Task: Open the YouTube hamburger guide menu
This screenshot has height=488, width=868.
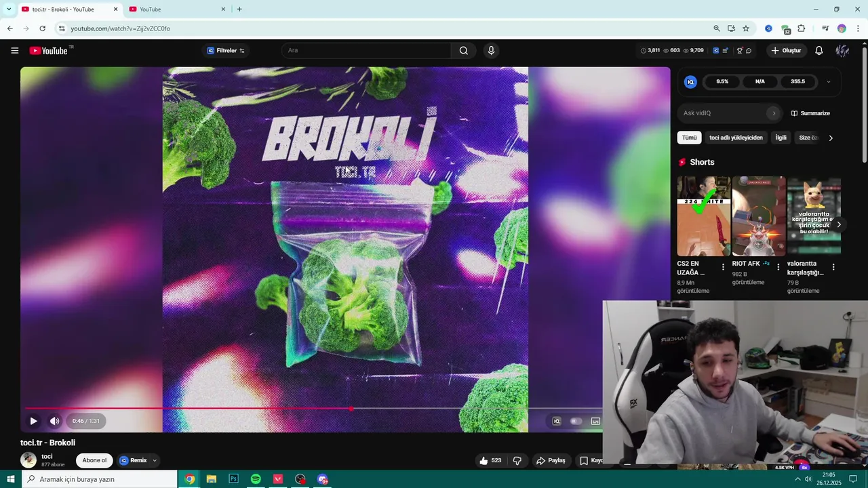Action: pyautogui.click(x=14, y=51)
